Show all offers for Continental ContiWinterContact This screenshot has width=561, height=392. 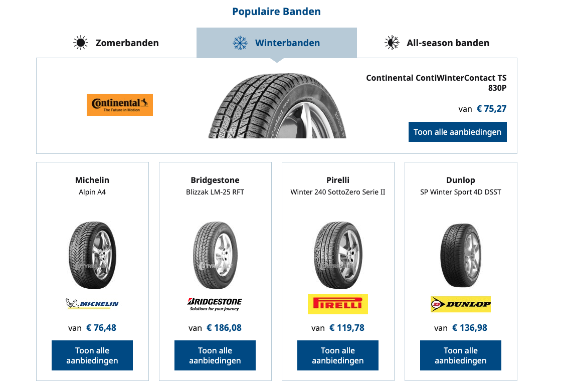457,132
